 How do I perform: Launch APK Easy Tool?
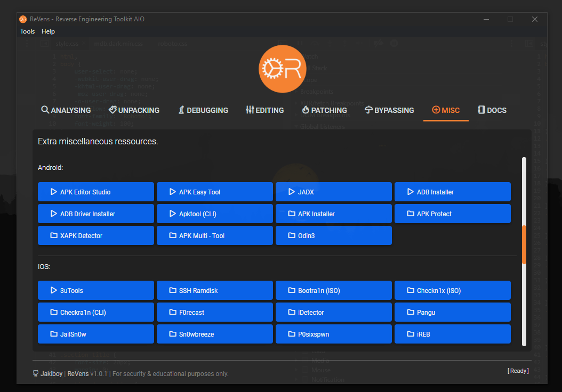coord(215,192)
